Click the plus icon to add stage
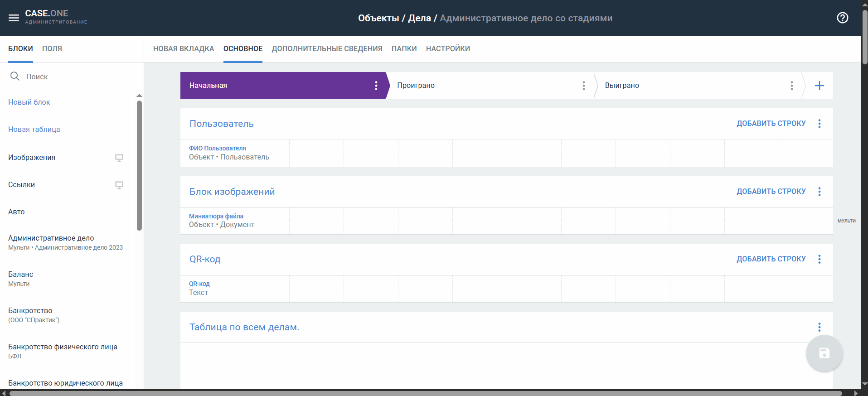 click(x=819, y=86)
